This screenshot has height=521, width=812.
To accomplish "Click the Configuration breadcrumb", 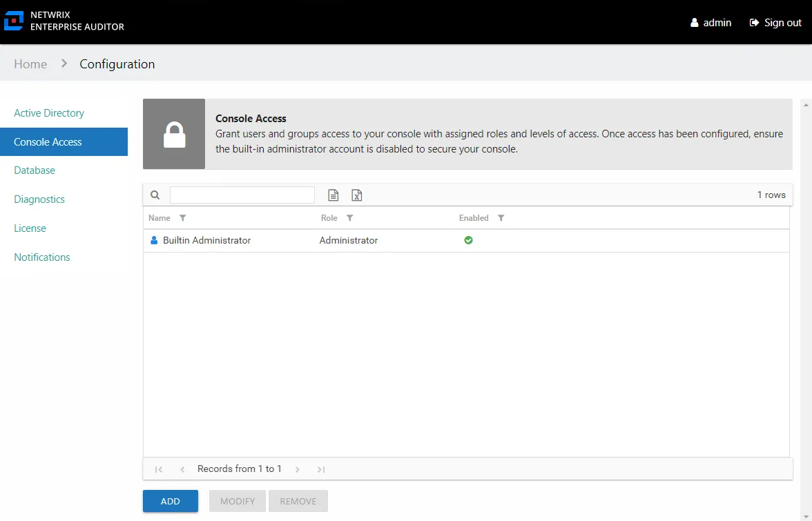I will 117,63.
